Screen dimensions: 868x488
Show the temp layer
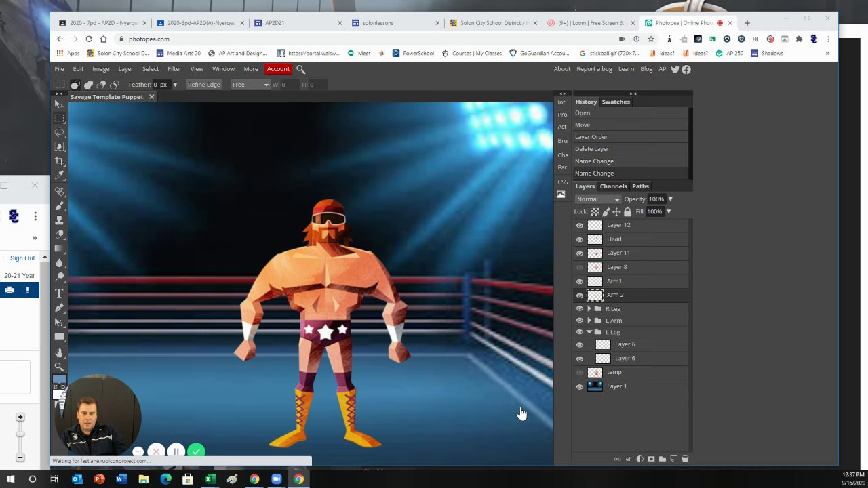[x=580, y=373]
